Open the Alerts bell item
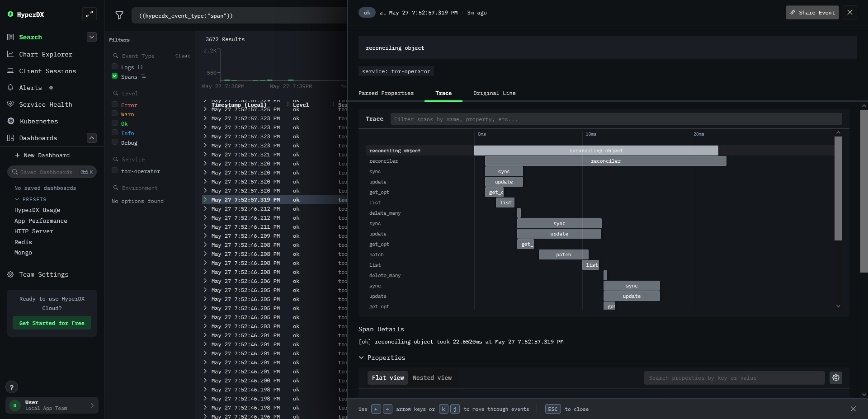Image resolution: width=868 pixels, height=419 pixels. (x=30, y=88)
